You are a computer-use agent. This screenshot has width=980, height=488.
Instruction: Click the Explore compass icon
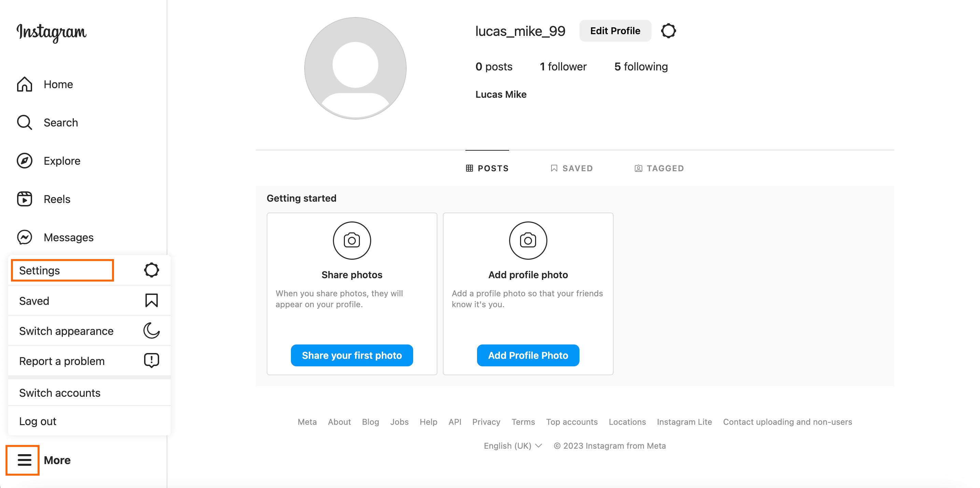(25, 161)
